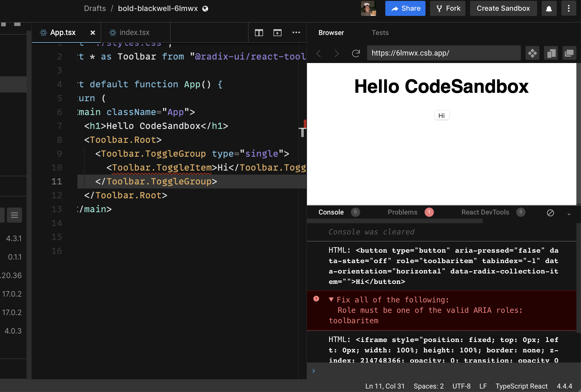
Task: Refresh the browser preview
Action: [x=356, y=53]
